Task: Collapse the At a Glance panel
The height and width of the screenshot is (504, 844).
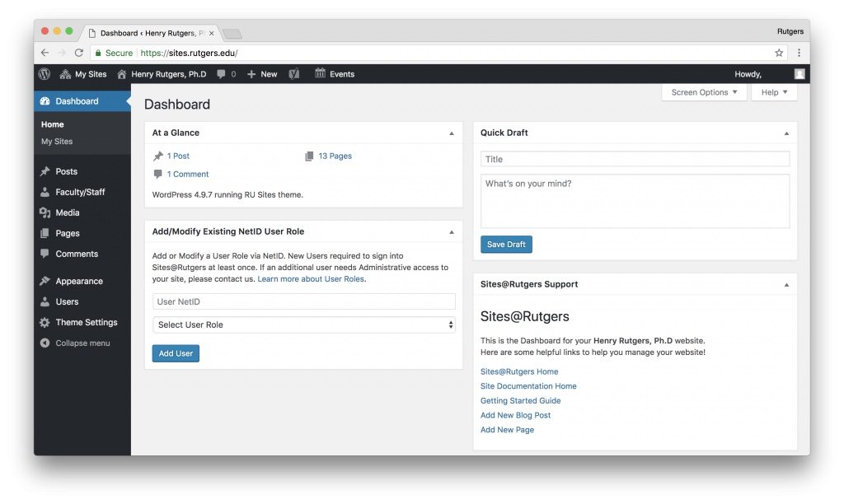Action: (x=451, y=132)
